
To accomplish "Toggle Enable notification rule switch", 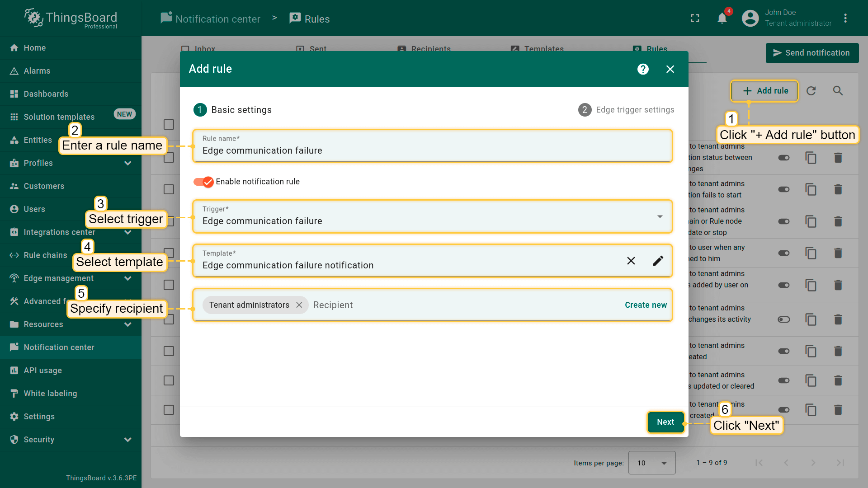I will point(203,182).
